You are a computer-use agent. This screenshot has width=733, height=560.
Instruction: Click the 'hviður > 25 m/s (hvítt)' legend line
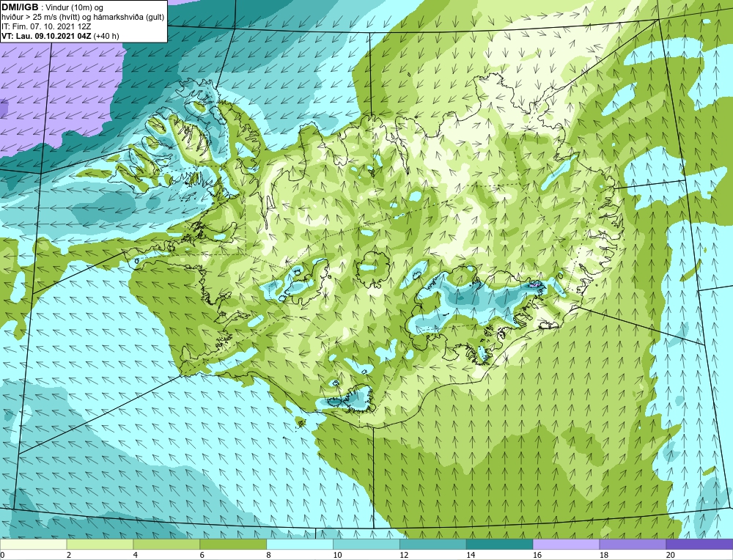click(83, 18)
